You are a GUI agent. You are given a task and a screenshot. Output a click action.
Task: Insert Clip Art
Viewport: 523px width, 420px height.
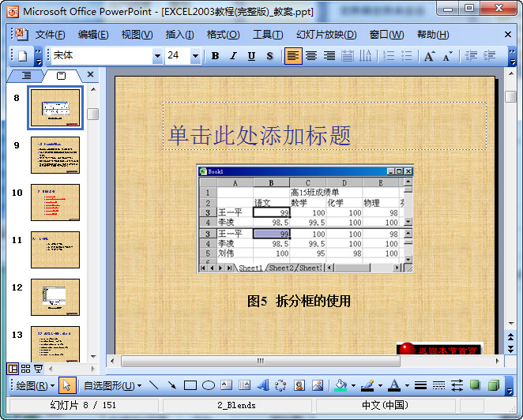pos(299,386)
